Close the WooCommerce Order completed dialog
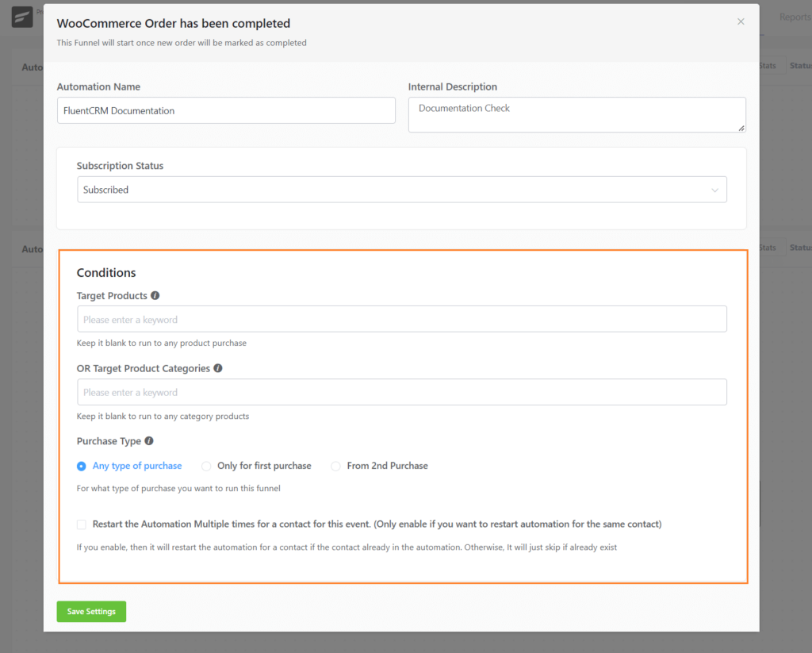The width and height of the screenshot is (812, 653). pos(741,21)
